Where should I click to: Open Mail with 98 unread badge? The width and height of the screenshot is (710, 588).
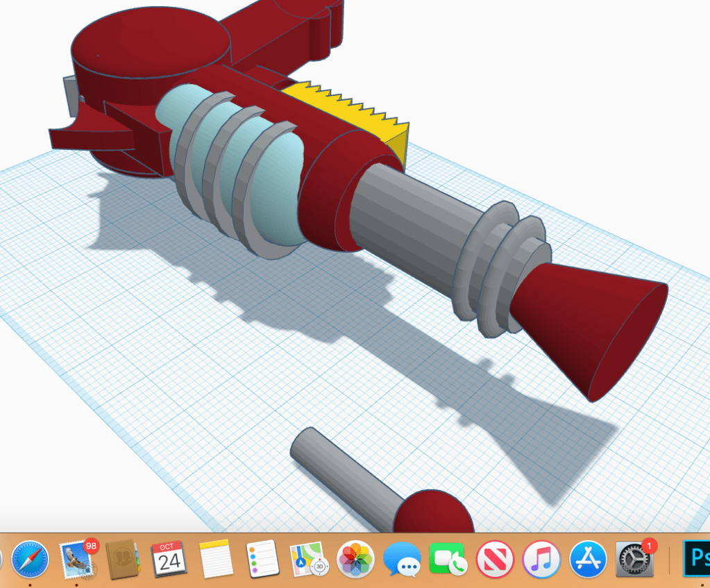pos(78,559)
